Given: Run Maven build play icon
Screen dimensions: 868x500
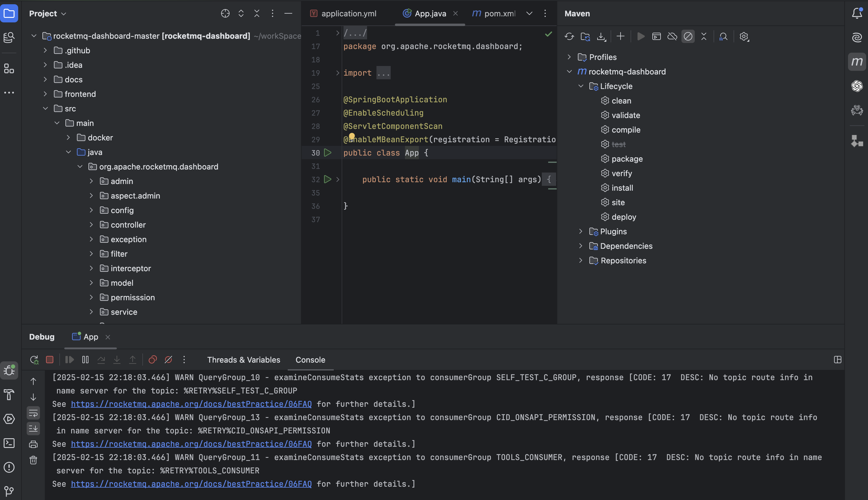Looking at the screenshot, I should [x=641, y=36].
